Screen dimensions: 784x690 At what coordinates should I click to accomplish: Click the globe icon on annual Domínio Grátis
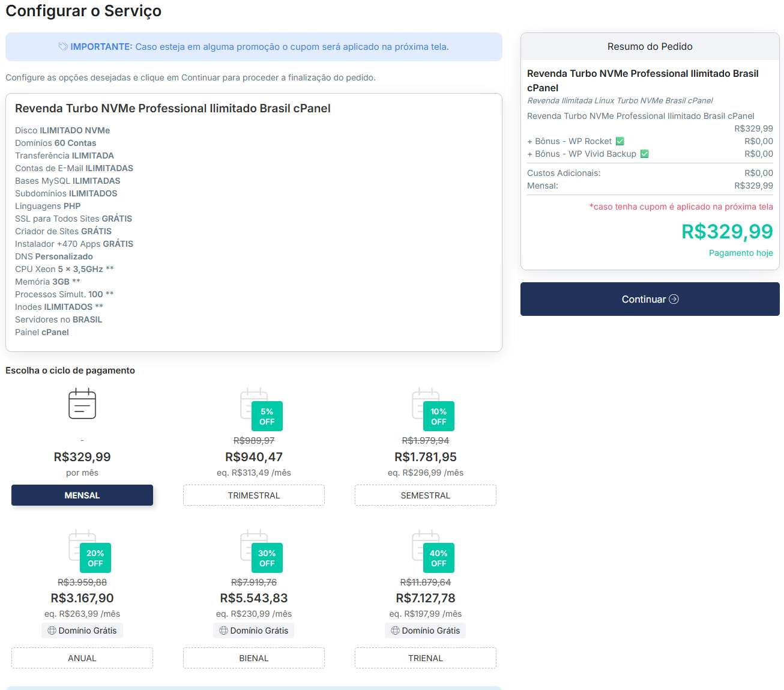point(52,631)
